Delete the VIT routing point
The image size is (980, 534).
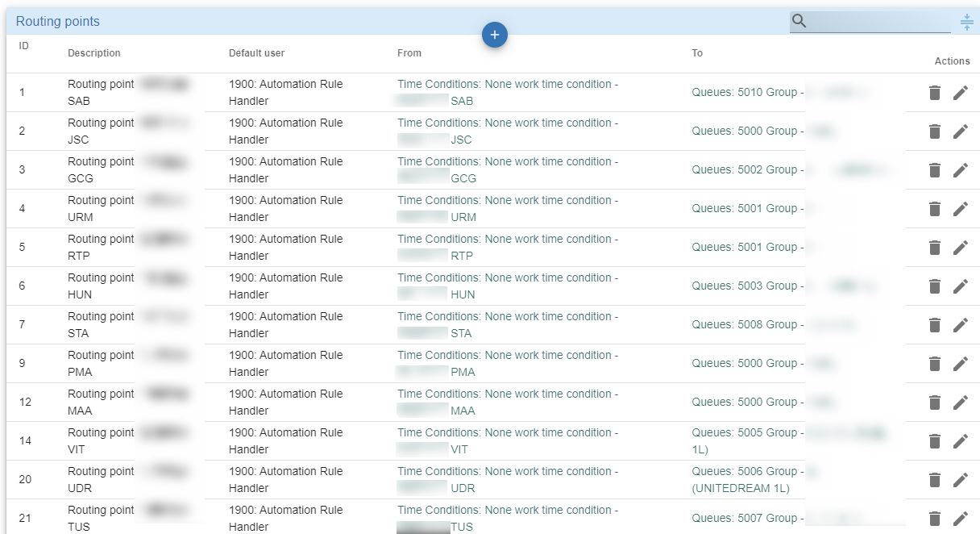[x=935, y=441]
